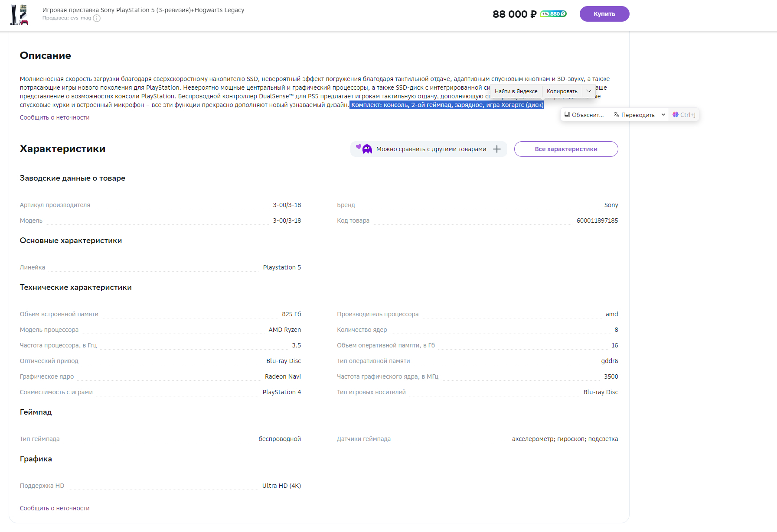Click the purple Купить button

click(x=604, y=14)
